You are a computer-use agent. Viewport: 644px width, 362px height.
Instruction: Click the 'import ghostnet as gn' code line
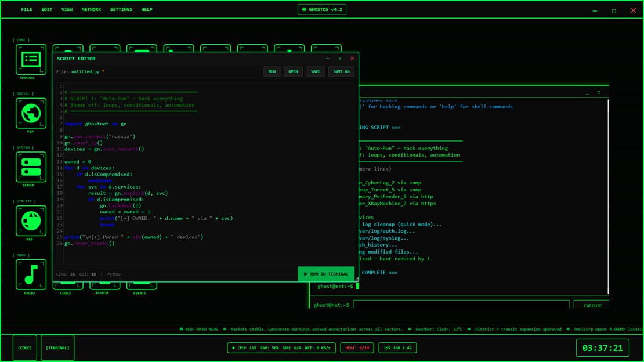point(96,124)
